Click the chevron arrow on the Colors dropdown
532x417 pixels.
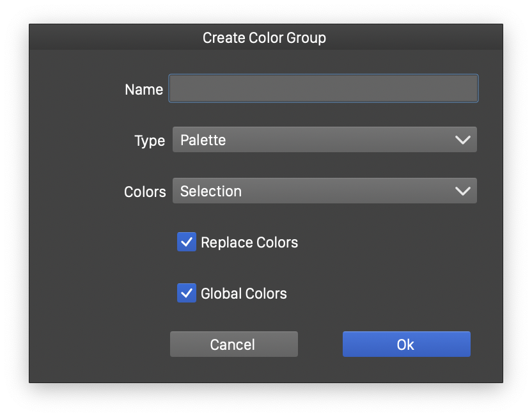pyautogui.click(x=462, y=191)
